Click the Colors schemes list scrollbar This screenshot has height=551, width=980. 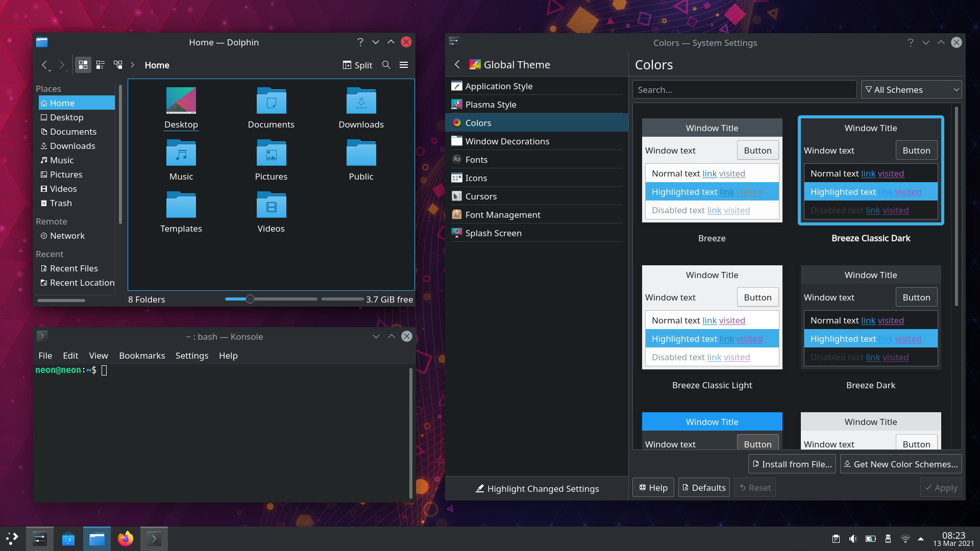[x=957, y=206]
